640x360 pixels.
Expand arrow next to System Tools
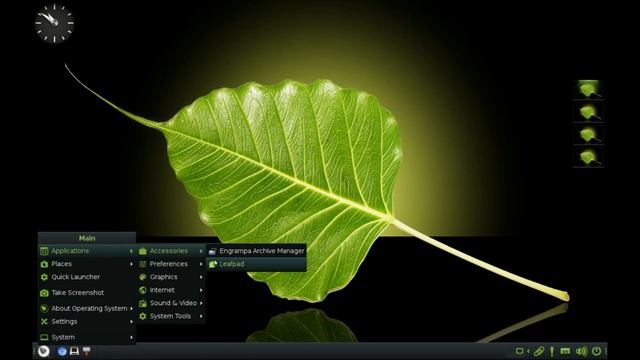(201, 316)
